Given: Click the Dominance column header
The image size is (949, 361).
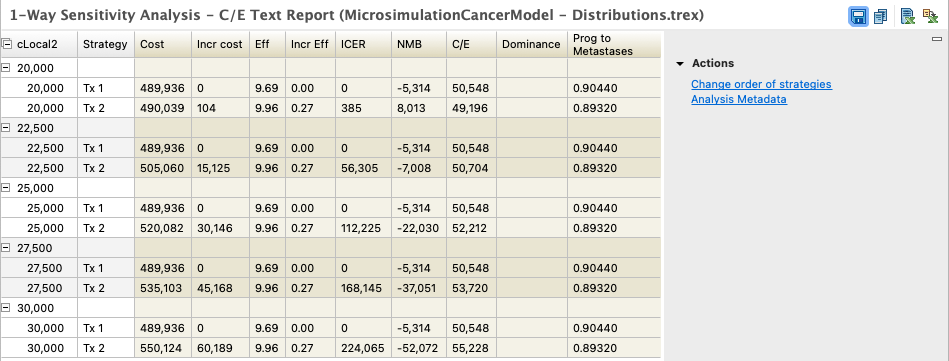Looking at the screenshot, I should click(532, 44).
